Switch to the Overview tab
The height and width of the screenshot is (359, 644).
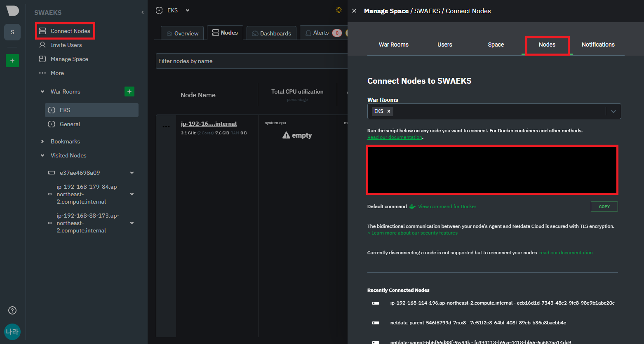(x=182, y=33)
